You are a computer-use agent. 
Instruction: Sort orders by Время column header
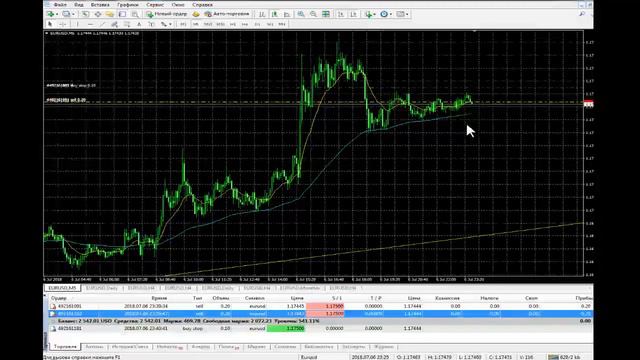[159, 298]
